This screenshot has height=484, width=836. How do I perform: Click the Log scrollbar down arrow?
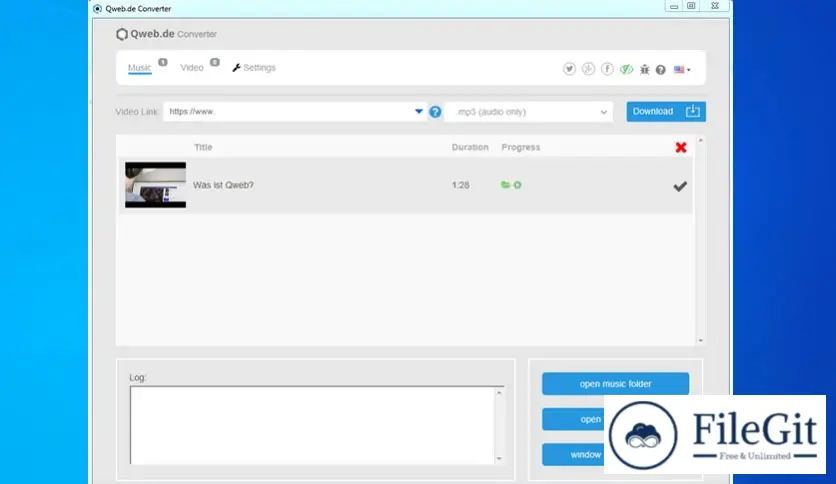(x=500, y=458)
